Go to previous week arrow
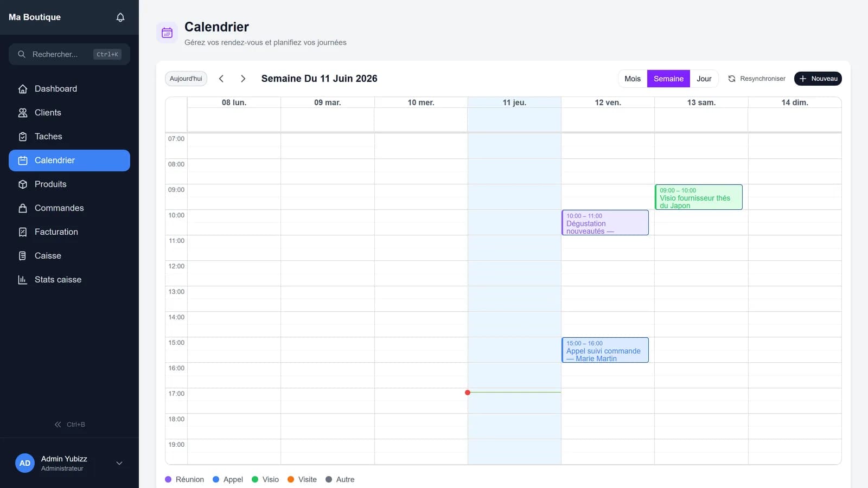 pyautogui.click(x=221, y=79)
